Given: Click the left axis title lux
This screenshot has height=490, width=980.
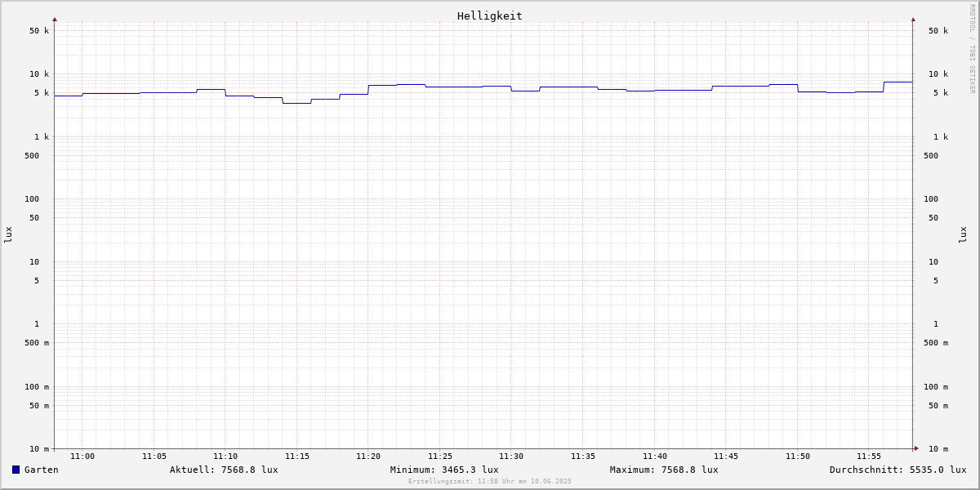Looking at the screenshot, I should pos(8,235).
